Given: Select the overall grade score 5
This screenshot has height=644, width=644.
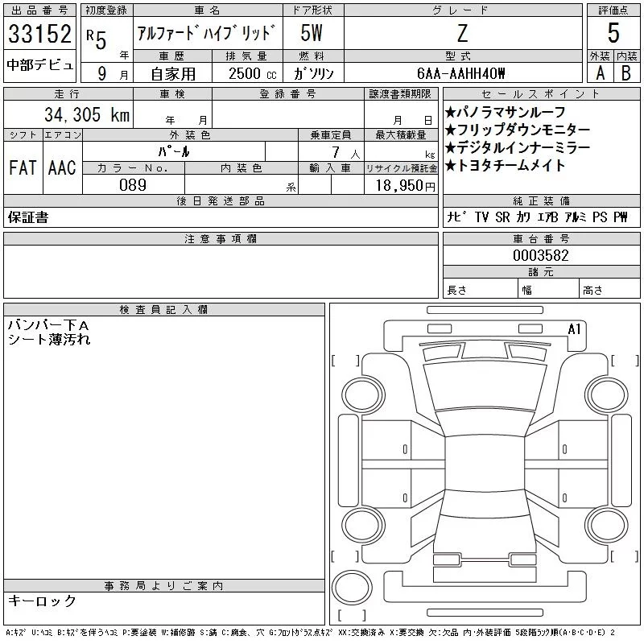Looking at the screenshot, I should pos(613,34).
